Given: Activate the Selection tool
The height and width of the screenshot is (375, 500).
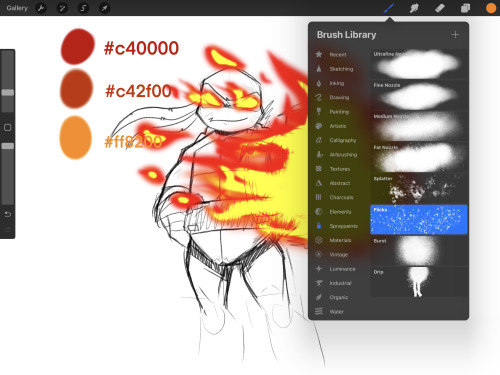Looking at the screenshot, I should pos(83,8).
